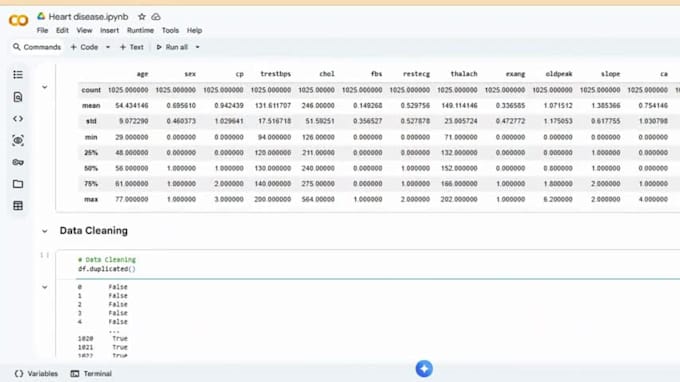Run all cells
This screenshot has width=680, height=382.
coord(172,47)
